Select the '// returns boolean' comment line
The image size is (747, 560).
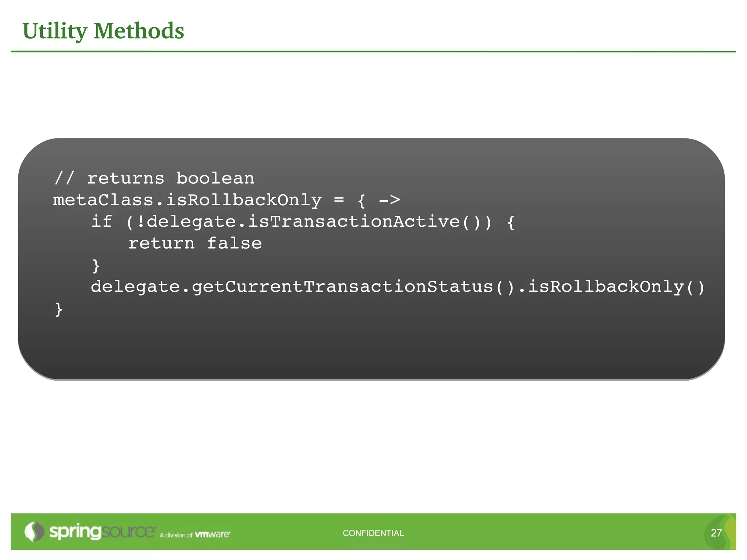click(154, 178)
